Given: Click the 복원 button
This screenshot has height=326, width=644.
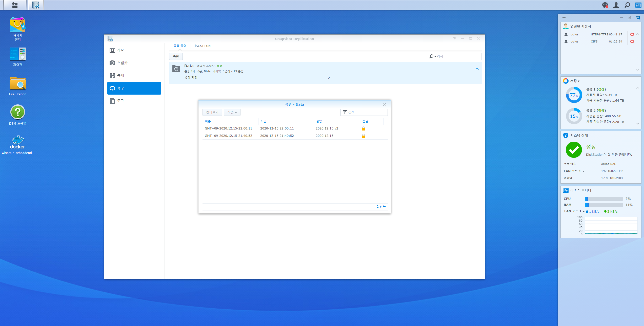Looking at the screenshot, I should (176, 56).
